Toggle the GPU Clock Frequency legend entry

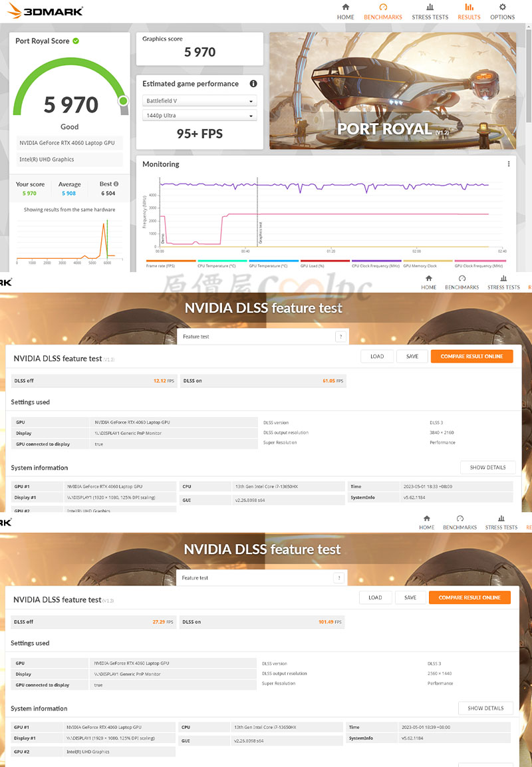click(479, 263)
